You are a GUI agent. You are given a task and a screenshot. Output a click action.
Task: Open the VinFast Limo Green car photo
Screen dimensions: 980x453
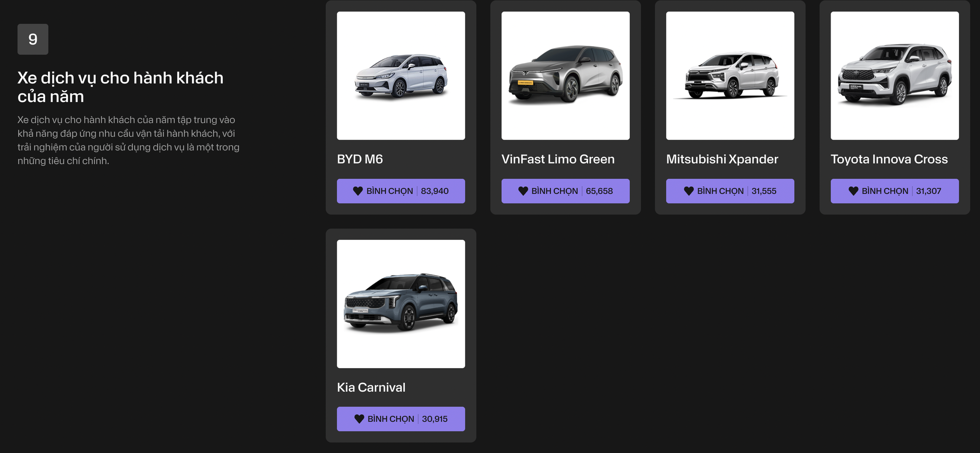565,76
